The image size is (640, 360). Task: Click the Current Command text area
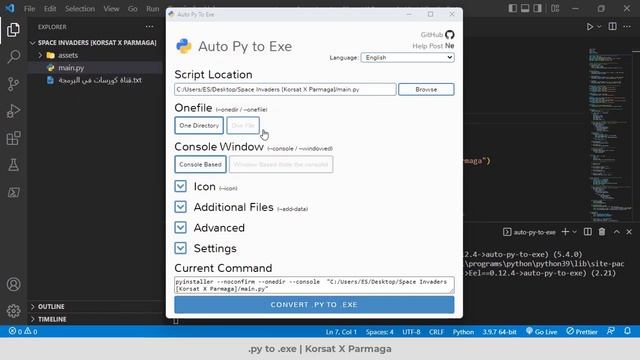[x=314, y=285]
